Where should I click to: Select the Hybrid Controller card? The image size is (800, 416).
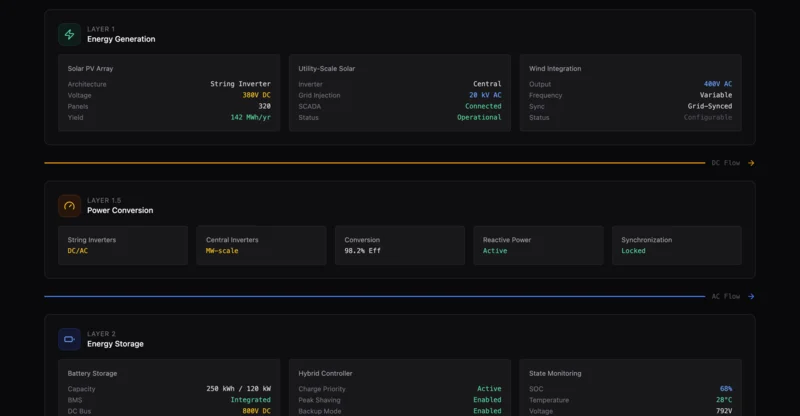coord(399,388)
